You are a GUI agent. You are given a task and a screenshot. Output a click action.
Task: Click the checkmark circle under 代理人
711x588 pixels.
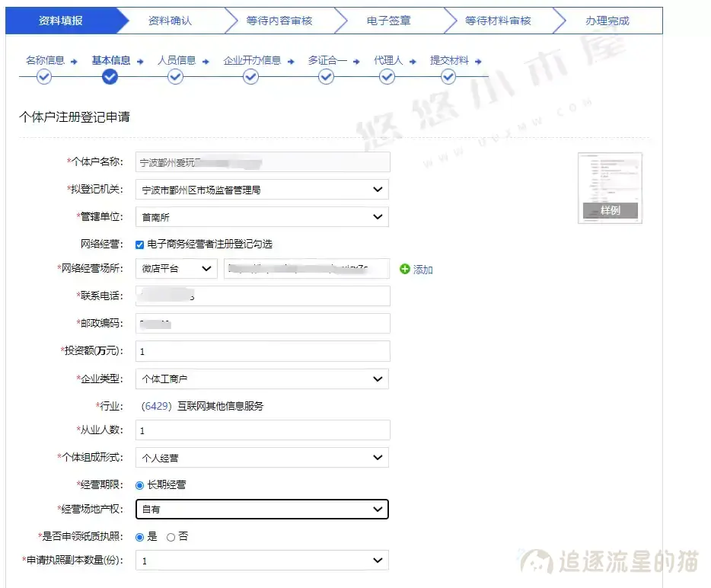pos(388,76)
